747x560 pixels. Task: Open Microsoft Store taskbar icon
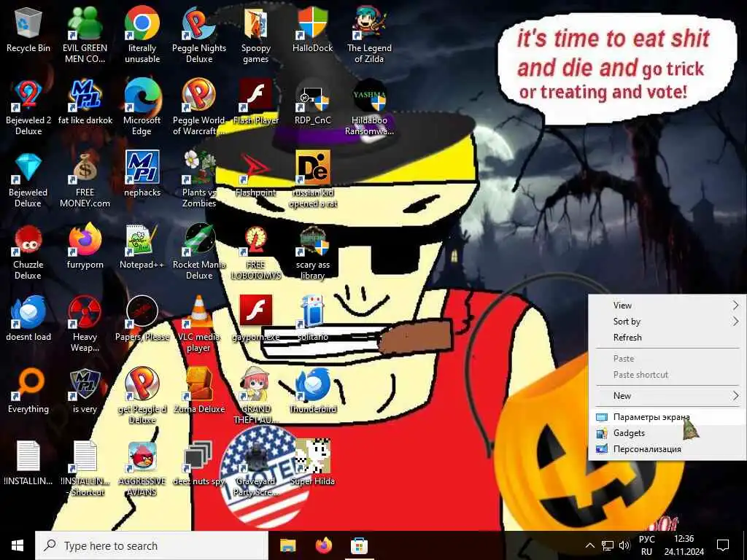point(359,545)
